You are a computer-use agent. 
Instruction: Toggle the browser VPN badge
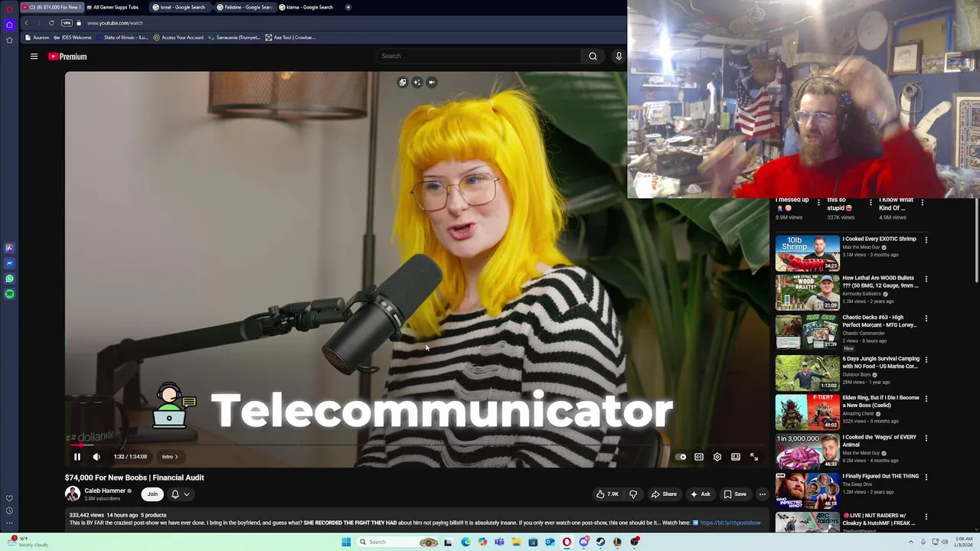pyautogui.click(x=67, y=23)
